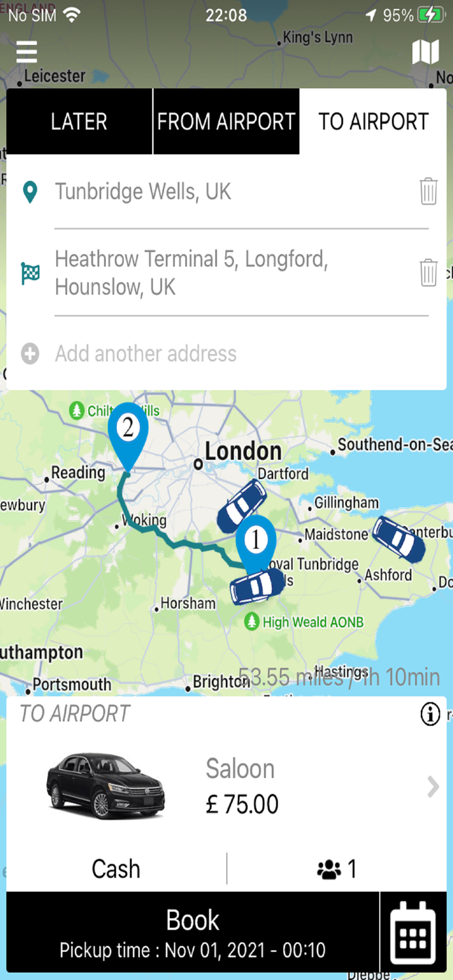The height and width of the screenshot is (980, 453).
Task: Click the checkered flag destination icon
Action: point(31,271)
